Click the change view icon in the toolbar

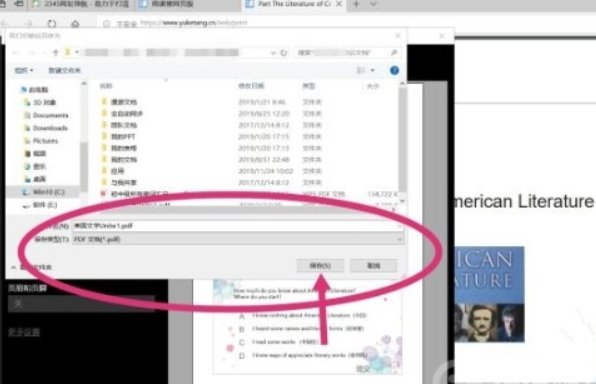coord(361,70)
